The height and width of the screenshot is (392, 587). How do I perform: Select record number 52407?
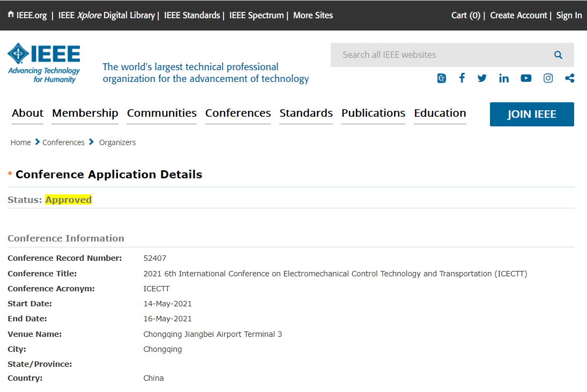coord(154,258)
